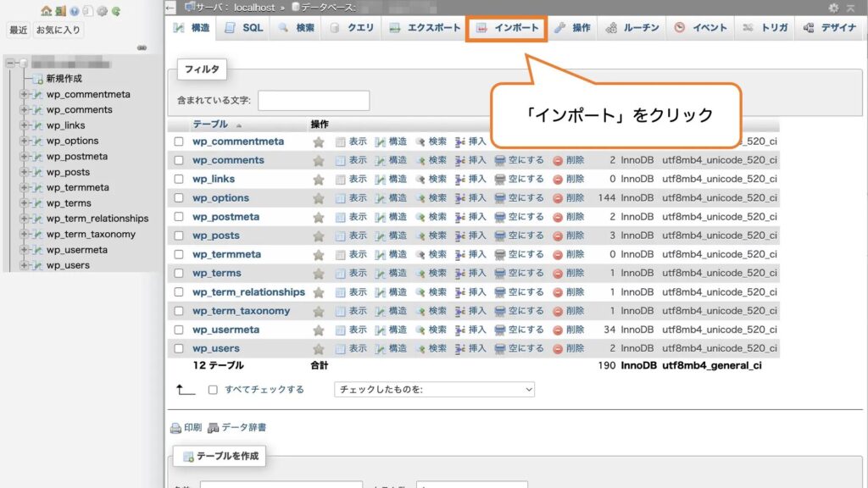Viewport: 868px width, 488px height.
Task: Check the wp_commentmeta row checkbox
Action: 179,141
